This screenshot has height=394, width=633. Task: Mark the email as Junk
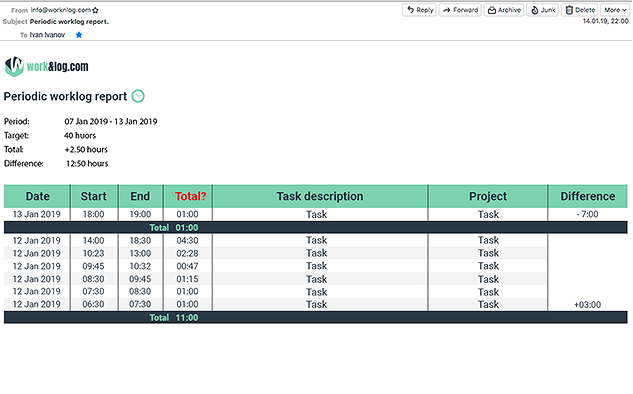543,10
